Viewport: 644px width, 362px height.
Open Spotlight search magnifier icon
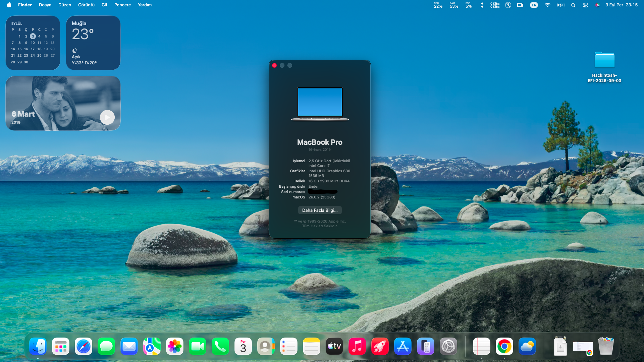click(x=573, y=5)
